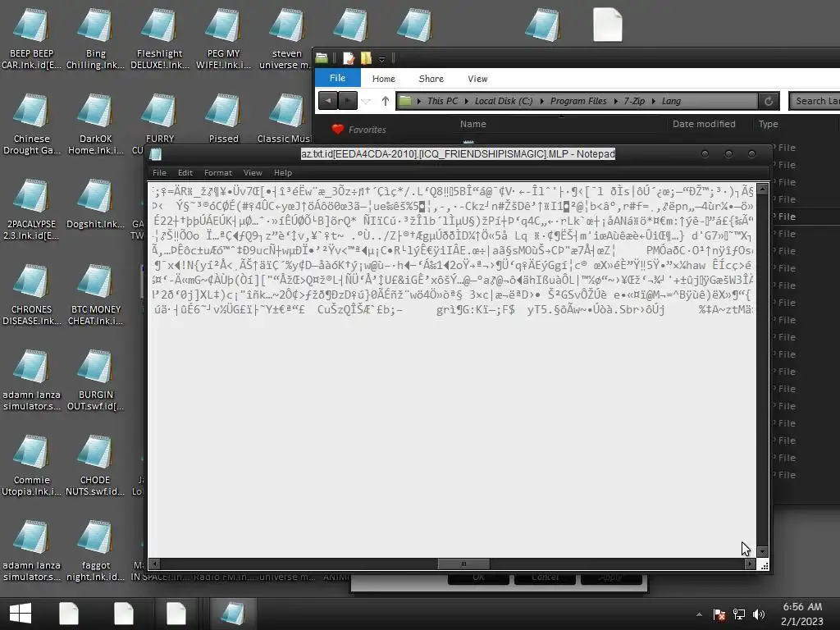Open Action Center flag tray icon
The image size is (840, 630).
pos(719,614)
